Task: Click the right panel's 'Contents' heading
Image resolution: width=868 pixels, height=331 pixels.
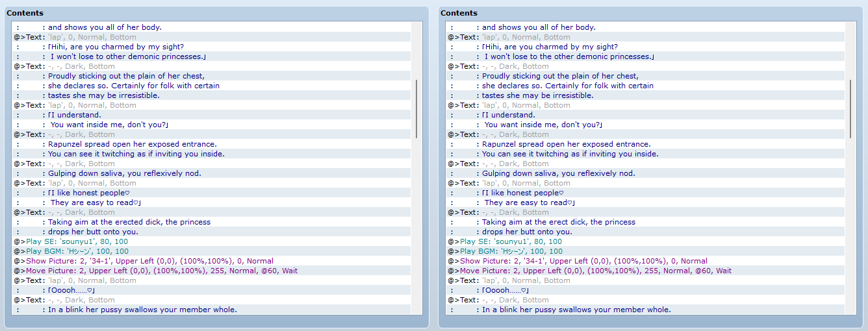Action: click(x=459, y=13)
